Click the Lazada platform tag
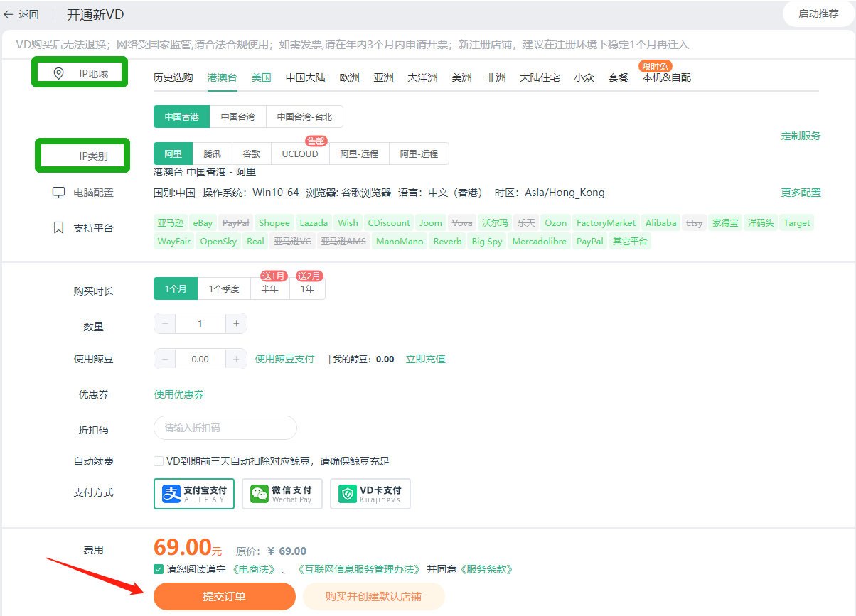Screen dimensions: 856x616 pyautogui.click(x=314, y=222)
